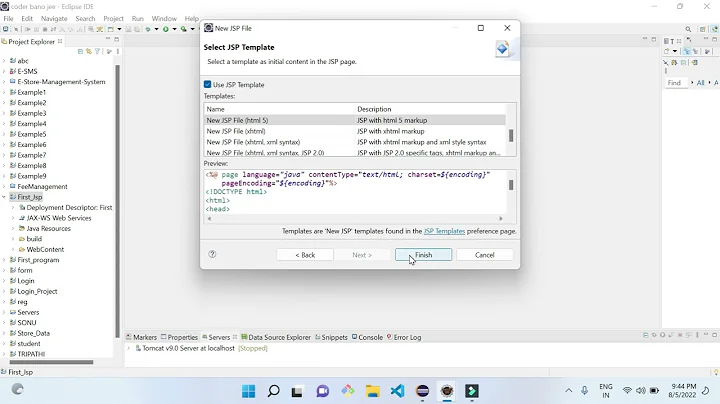Image resolution: width=720 pixels, height=404 pixels.
Task: Open the dialog help question mark icon
Action: point(212,254)
